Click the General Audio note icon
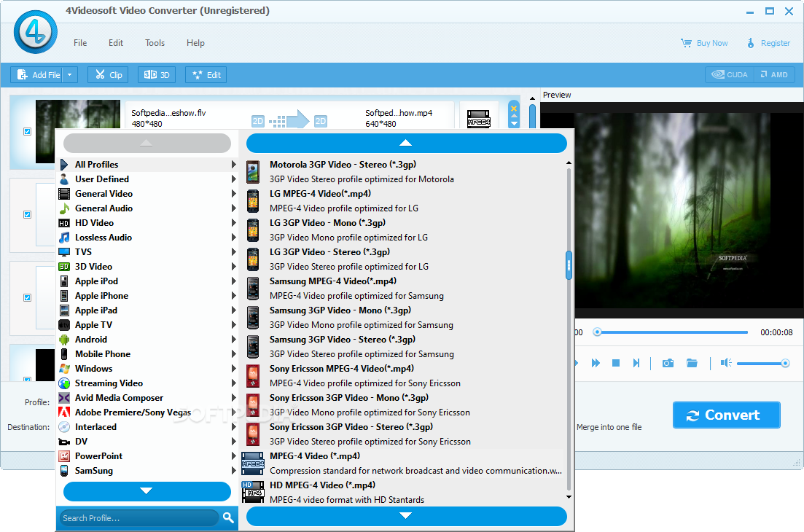This screenshot has height=532, width=804. (64, 208)
